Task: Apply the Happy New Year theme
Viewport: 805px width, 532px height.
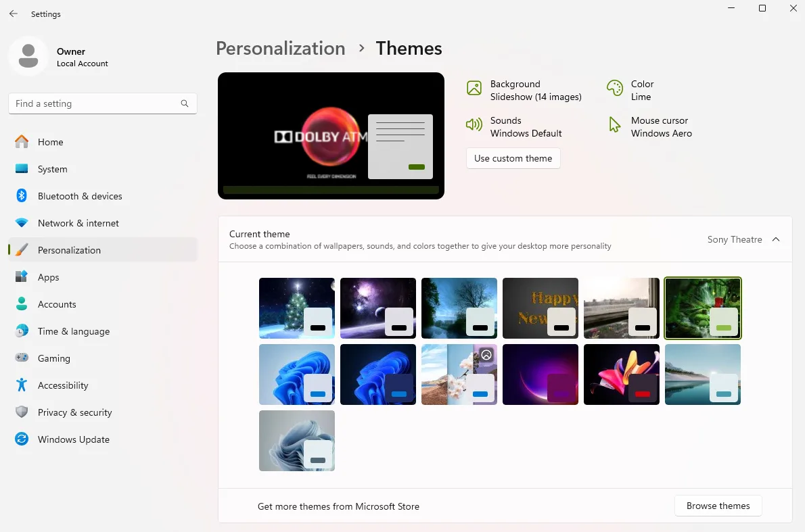Action: (x=540, y=308)
